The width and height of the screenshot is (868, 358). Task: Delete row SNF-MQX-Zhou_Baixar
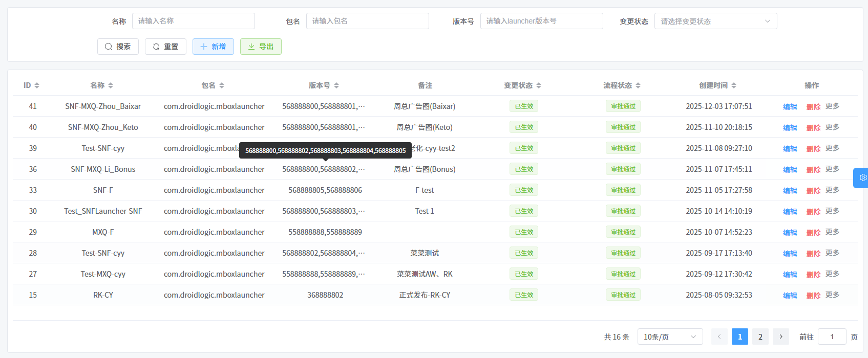pos(814,107)
